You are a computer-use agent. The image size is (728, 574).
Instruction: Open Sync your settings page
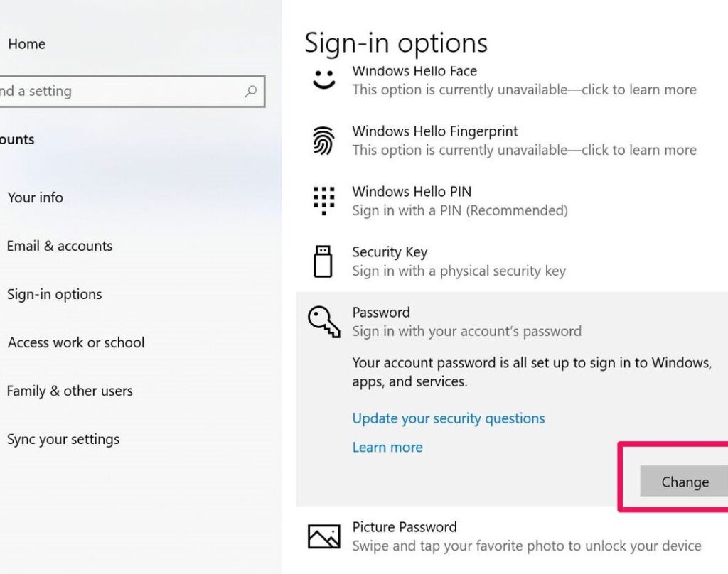63,439
